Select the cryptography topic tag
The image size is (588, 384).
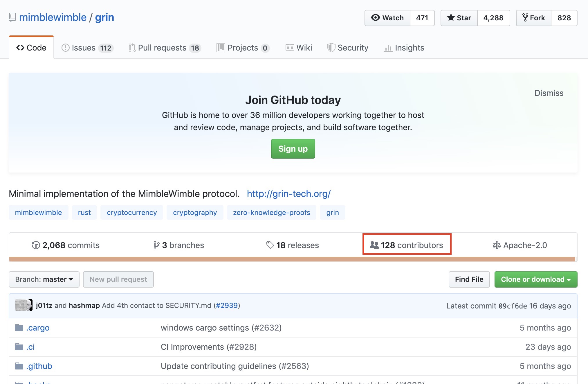pyautogui.click(x=195, y=212)
